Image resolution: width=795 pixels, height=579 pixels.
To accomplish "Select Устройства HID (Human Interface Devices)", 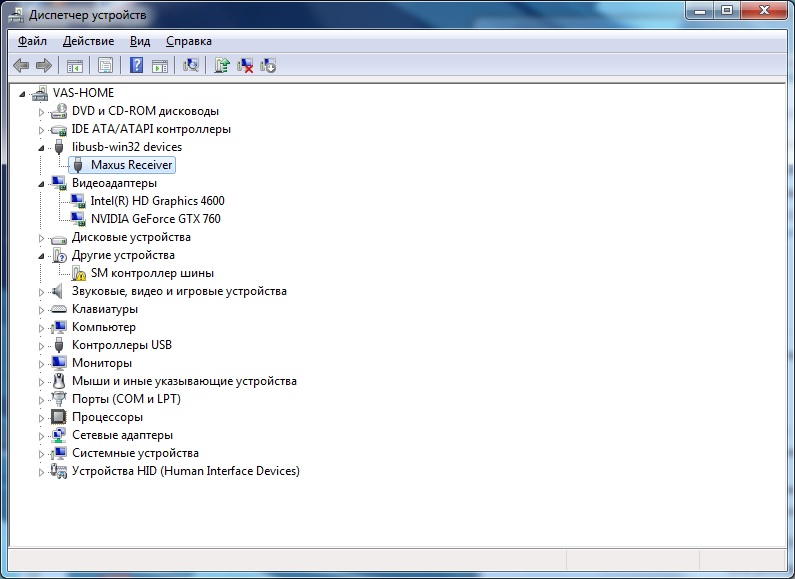I will click(186, 471).
